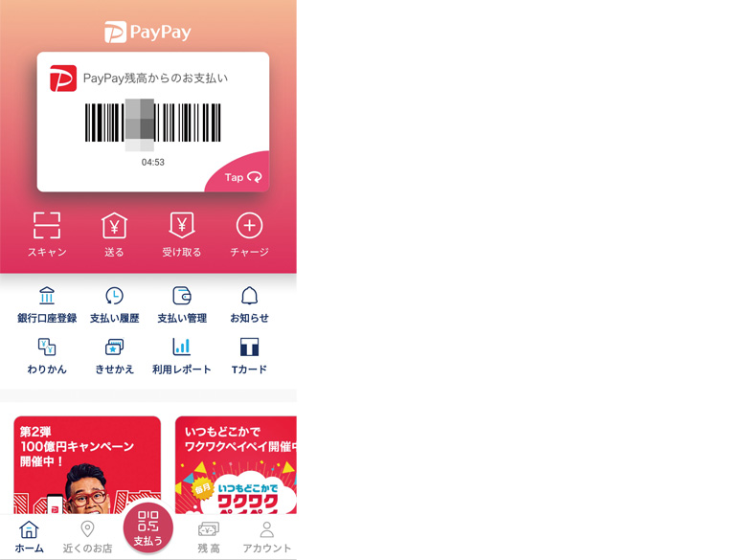Open チャージ plus circle icon
This screenshot has height=560, width=747.
(x=249, y=225)
